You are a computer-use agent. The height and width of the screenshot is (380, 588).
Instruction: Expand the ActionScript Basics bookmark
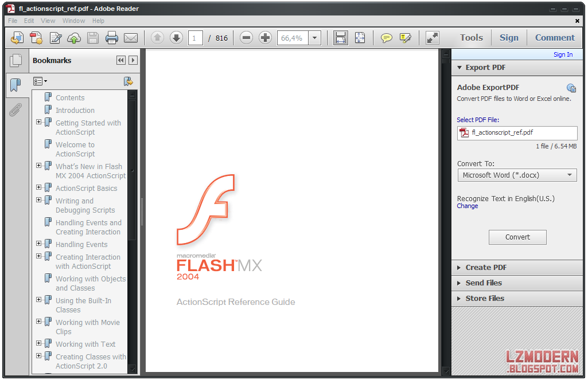tap(38, 187)
